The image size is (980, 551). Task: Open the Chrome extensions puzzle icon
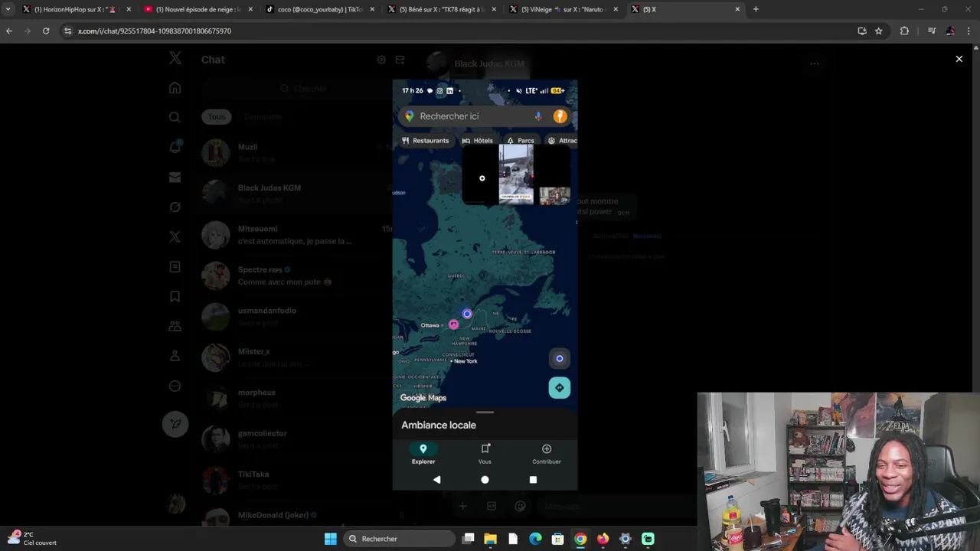(x=905, y=31)
